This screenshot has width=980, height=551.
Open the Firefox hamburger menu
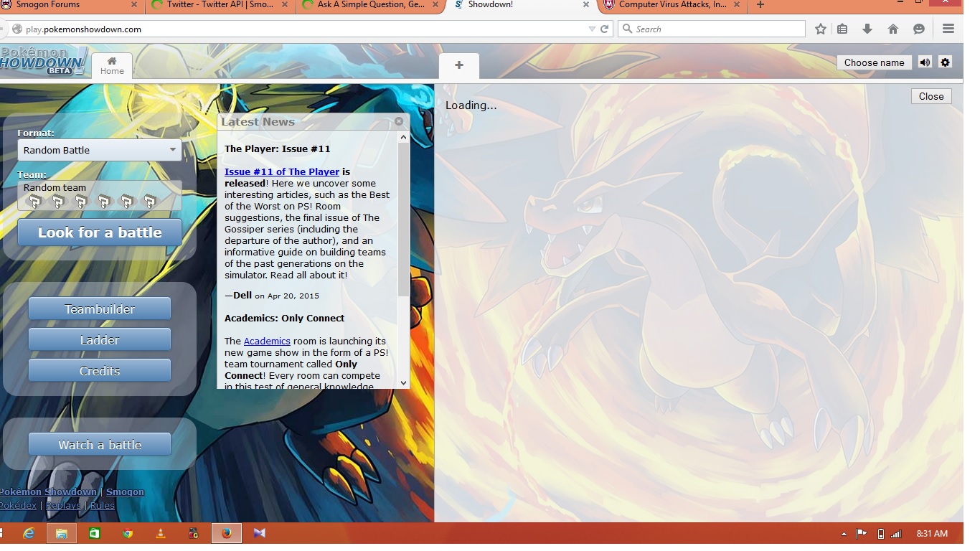click(x=948, y=29)
